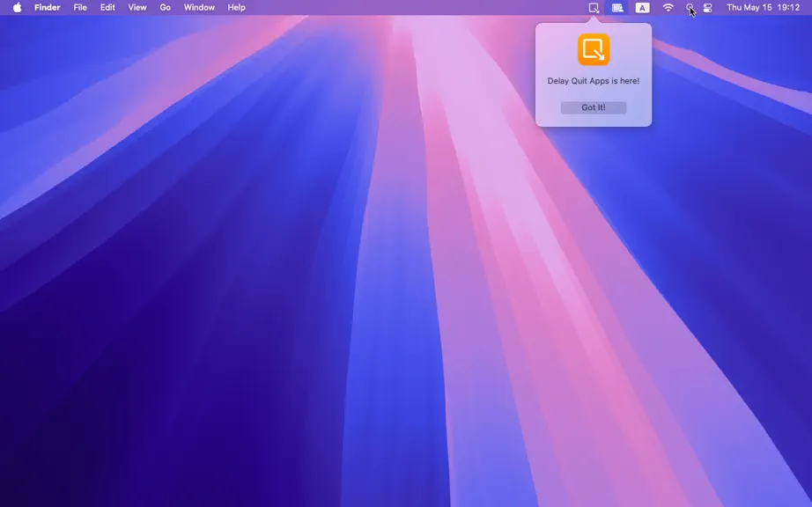Open the Finder menu
Viewport: 812px width, 507px height.
coord(48,7)
